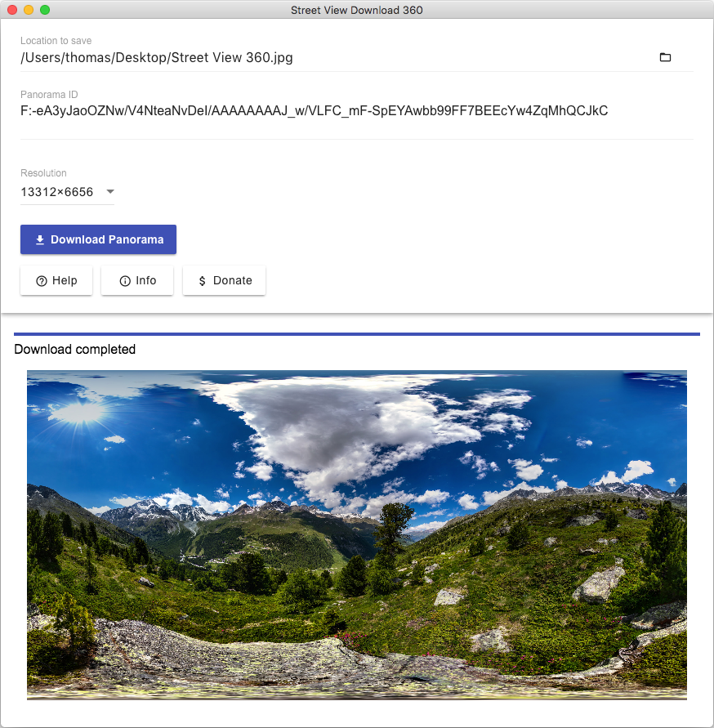Click the Street View Download 360 title
Screen dimensions: 714x728
(356, 10)
